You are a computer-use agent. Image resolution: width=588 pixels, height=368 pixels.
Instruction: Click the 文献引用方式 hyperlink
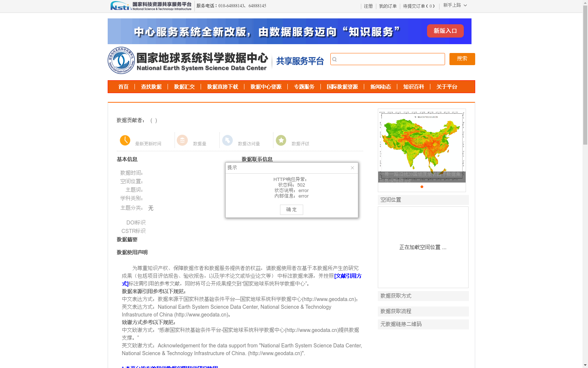coord(348,276)
